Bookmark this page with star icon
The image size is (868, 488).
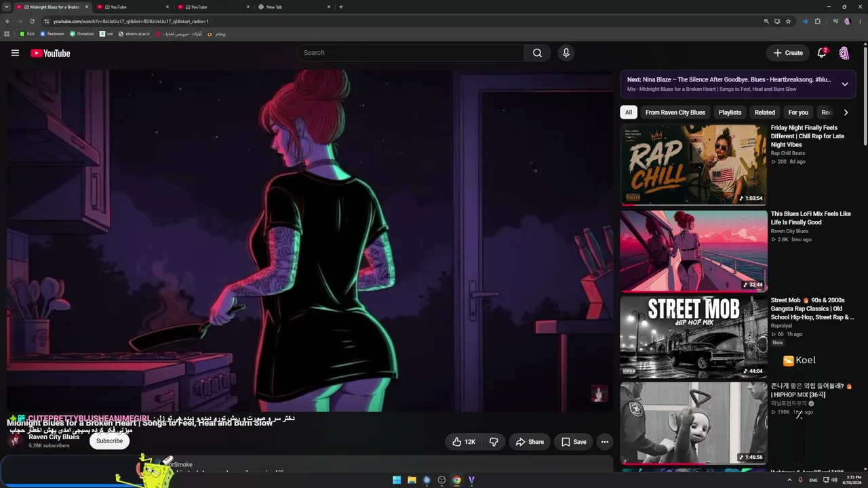788,21
